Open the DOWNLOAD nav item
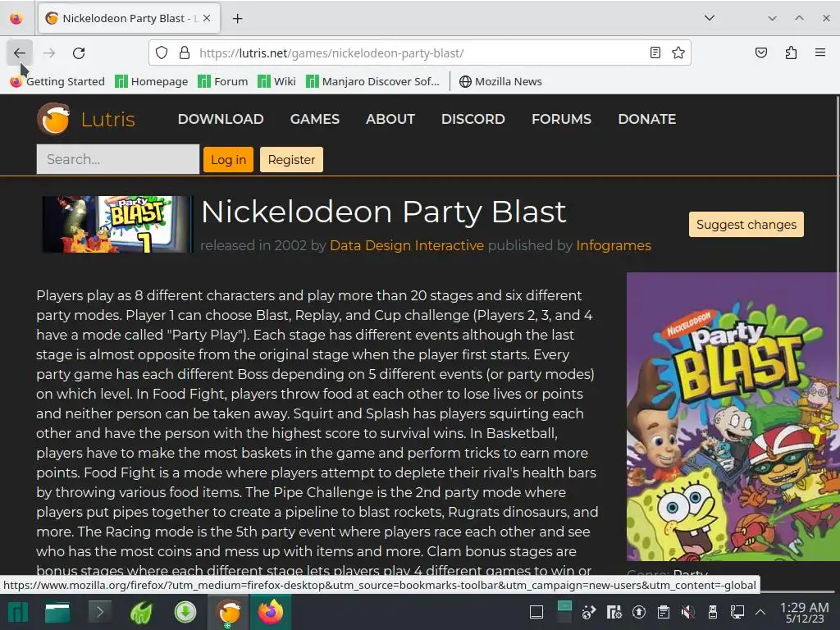The width and height of the screenshot is (840, 630). [x=221, y=119]
